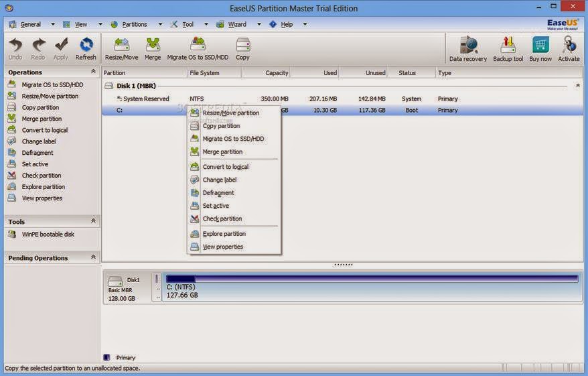Sort by the Unused column header

[364, 73]
